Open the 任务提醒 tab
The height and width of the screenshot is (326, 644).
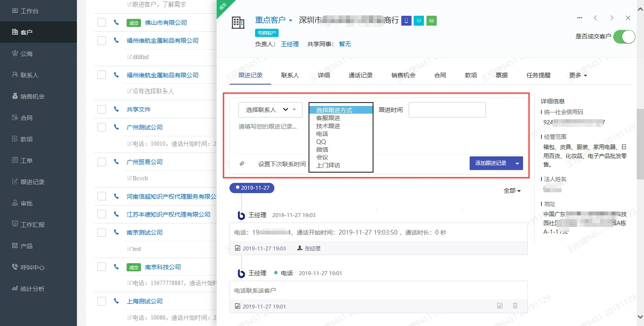[x=538, y=75]
